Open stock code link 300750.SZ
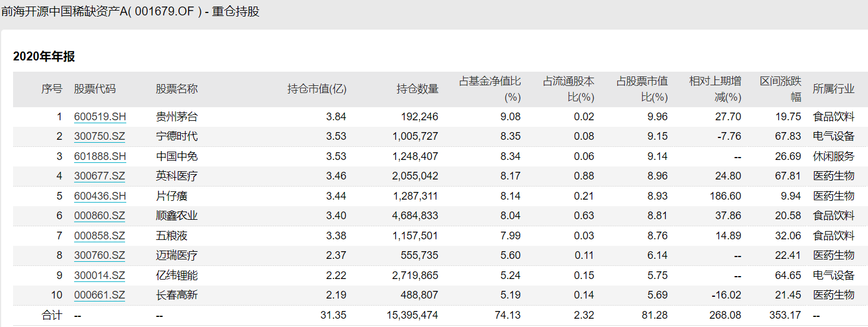This screenshot has width=868, height=327. (100, 136)
